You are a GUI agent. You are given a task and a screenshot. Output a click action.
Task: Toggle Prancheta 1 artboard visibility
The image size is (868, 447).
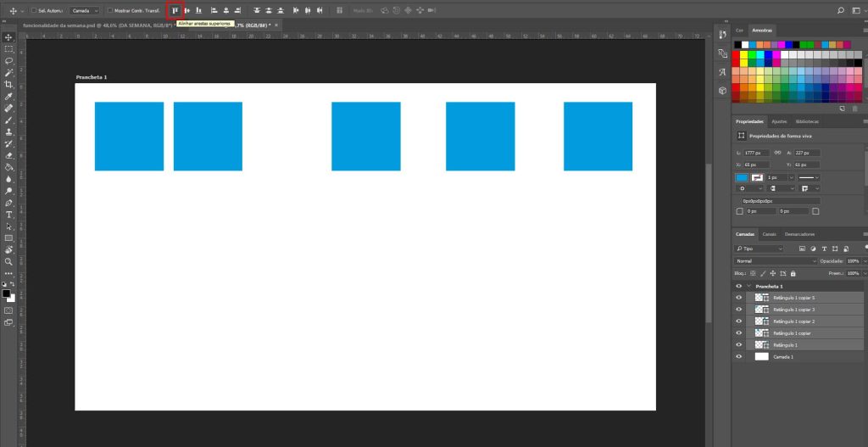738,286
